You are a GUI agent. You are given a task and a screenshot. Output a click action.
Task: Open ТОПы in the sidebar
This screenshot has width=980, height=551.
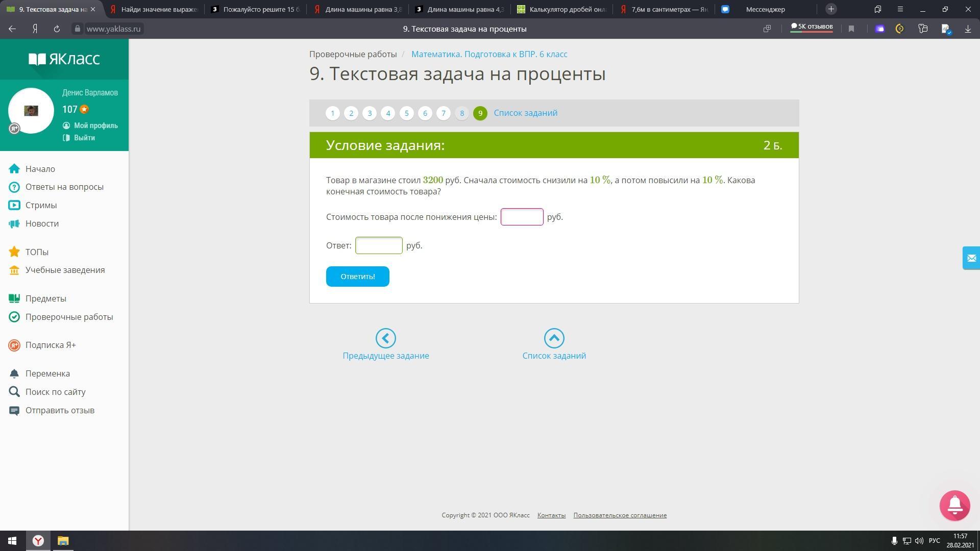[x=29, y=252]
